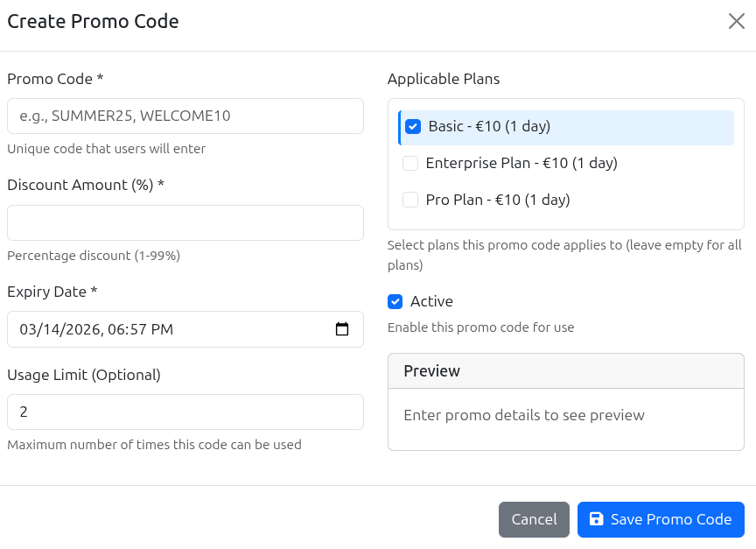
Task: Click the Enterprise Plan label text
Action: (x=521, y=163)
